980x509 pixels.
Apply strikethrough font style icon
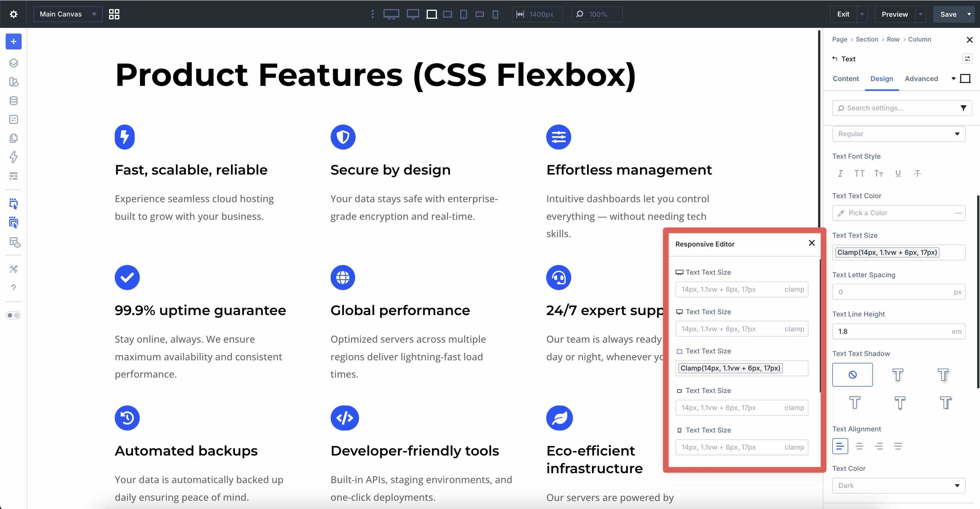tap(917, 174)
